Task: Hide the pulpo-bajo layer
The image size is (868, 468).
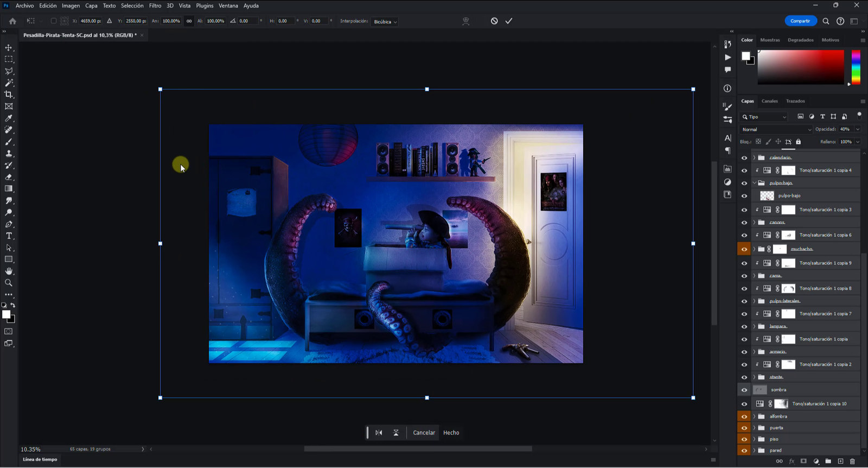Action: [x=744, y=196]
